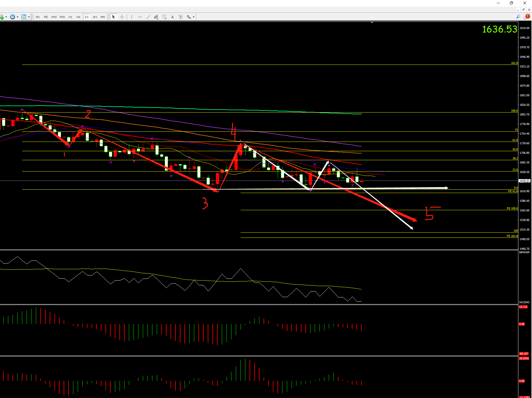Select the text annotation tool (A)
Screen dimensions: 532x398
pyautogui.click(x=172, y=17)
